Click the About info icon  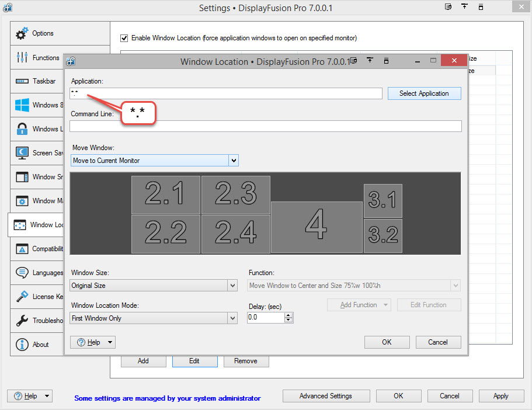point(22,345)
